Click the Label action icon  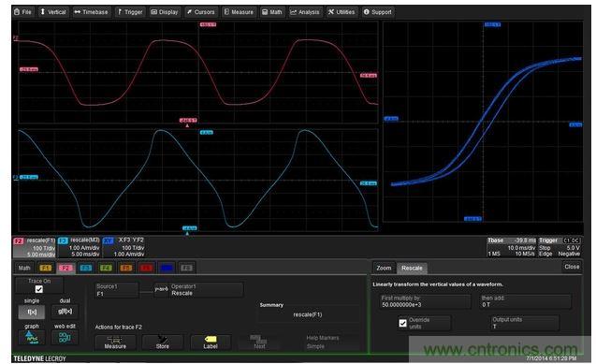coord(211,342)
